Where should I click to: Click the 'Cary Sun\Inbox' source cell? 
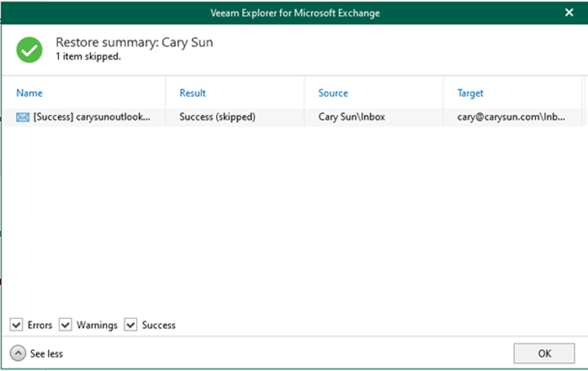click(351, 117)
